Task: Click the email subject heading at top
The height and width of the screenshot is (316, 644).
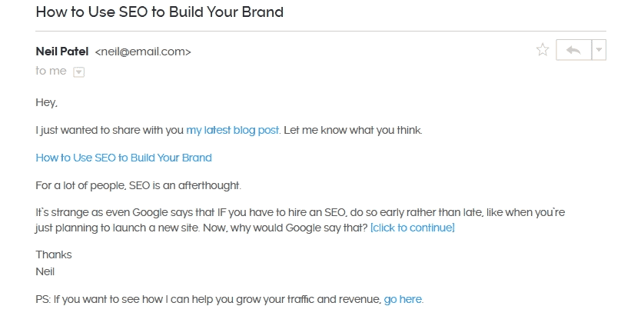Action: click(x=159, y=12)
